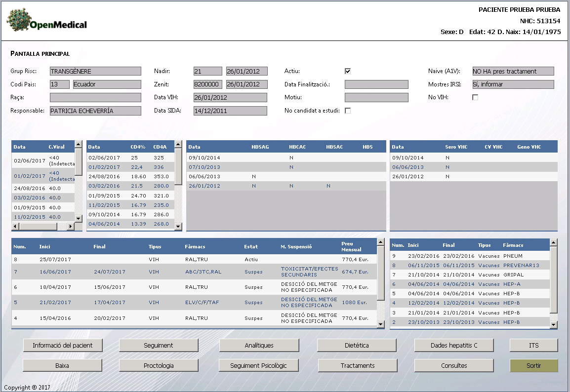Go to Tractaments section
Viewport: 570px width, 392px height.
coord(358,365)
